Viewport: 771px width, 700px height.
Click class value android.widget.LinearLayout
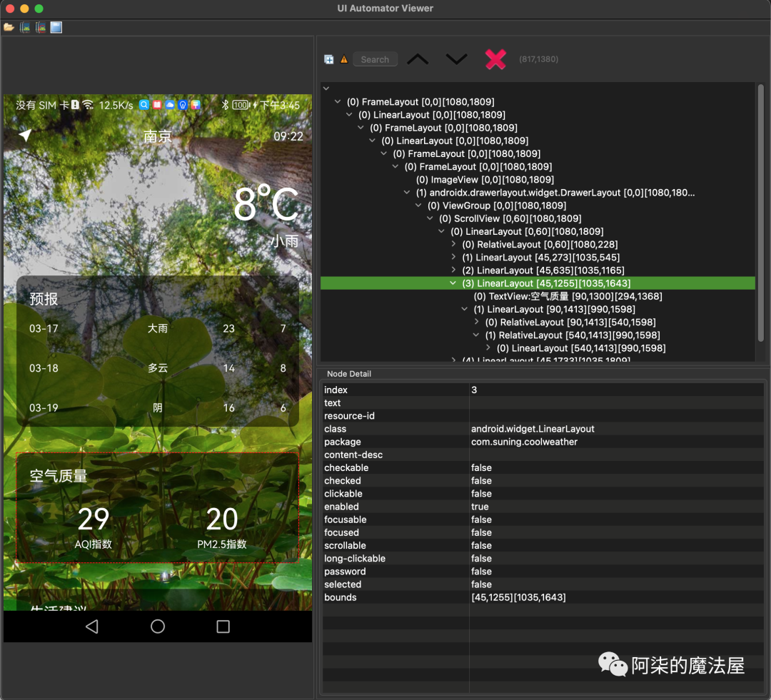pyautogui.click(x=533, y=429)
